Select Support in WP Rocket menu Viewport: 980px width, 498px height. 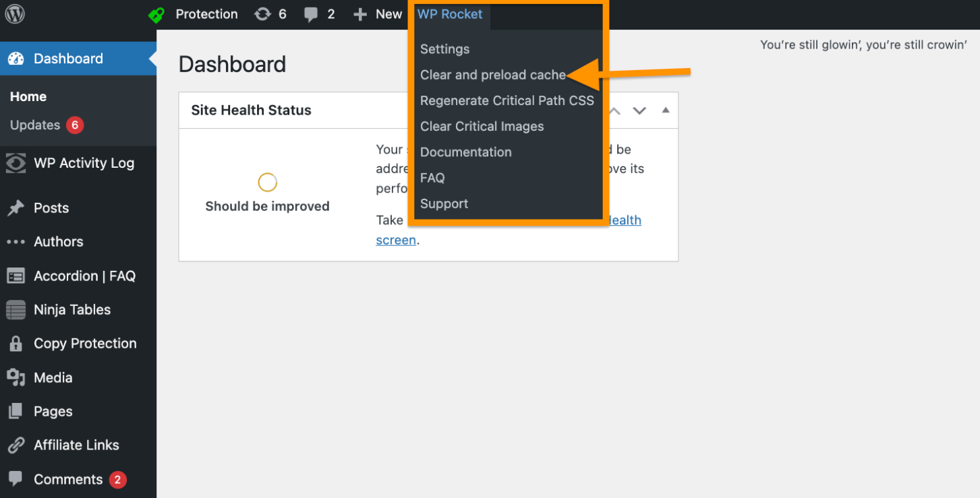pyautogui.click(x=444, y=204)
